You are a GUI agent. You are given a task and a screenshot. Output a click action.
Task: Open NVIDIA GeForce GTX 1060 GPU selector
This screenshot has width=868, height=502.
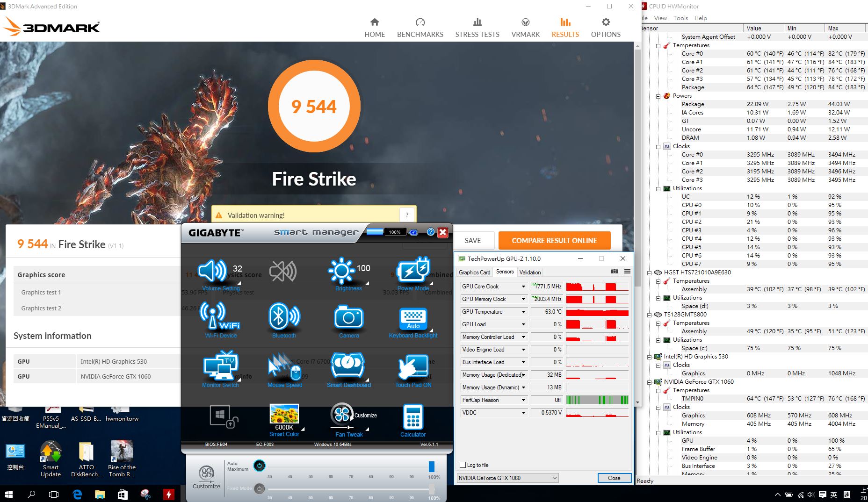(507, 478)
